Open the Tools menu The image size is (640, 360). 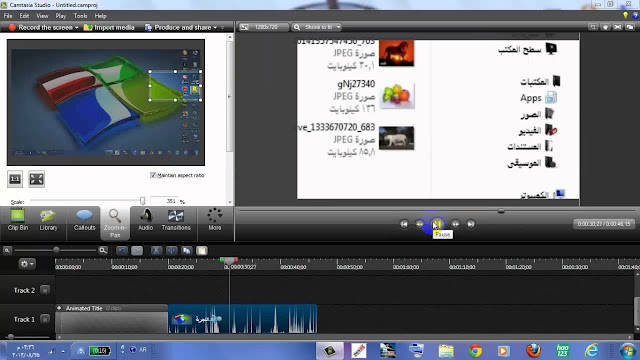pyautogui.click(x=80, y=16)
